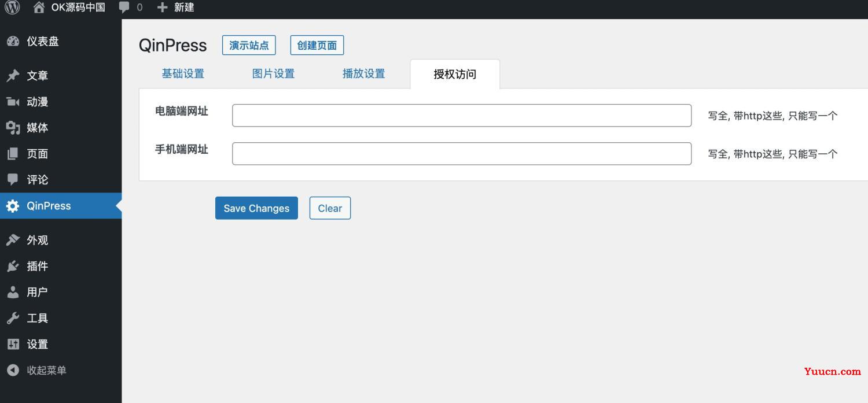Open 页面 menu item
This screenshot has width=868, height=403.
(x=38, y=154)
